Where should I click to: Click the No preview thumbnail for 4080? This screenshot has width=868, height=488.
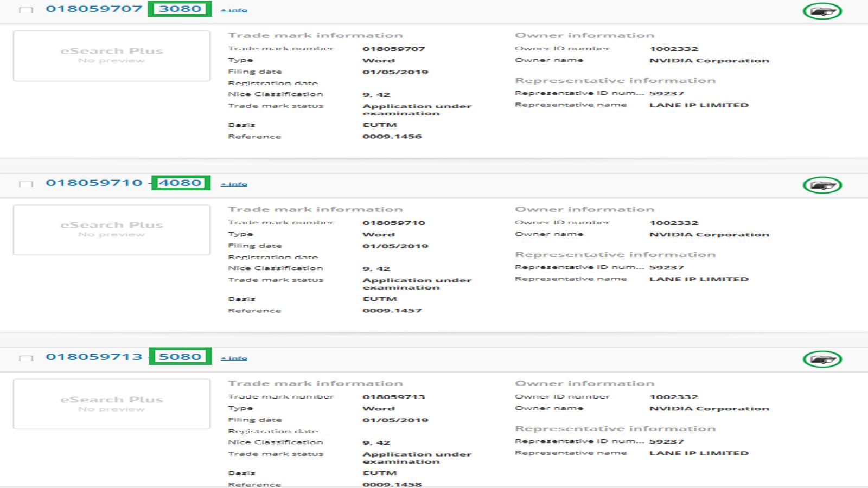(112, 230)
